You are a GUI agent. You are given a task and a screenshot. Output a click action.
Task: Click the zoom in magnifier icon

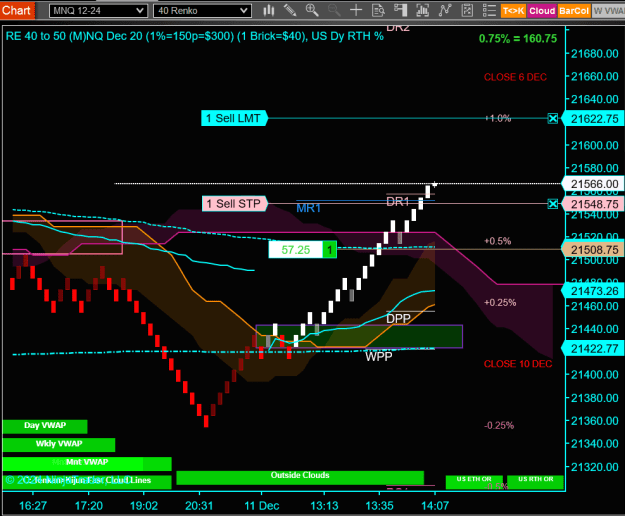[x=312, y=10]
